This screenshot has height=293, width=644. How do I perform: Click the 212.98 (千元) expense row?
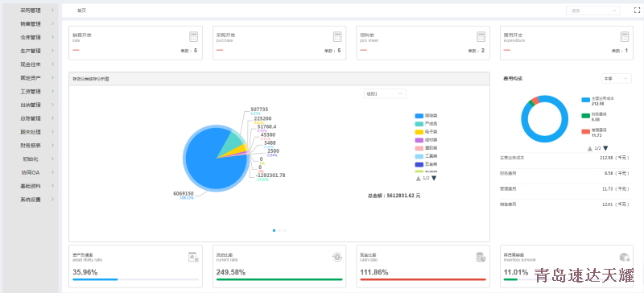564,158
